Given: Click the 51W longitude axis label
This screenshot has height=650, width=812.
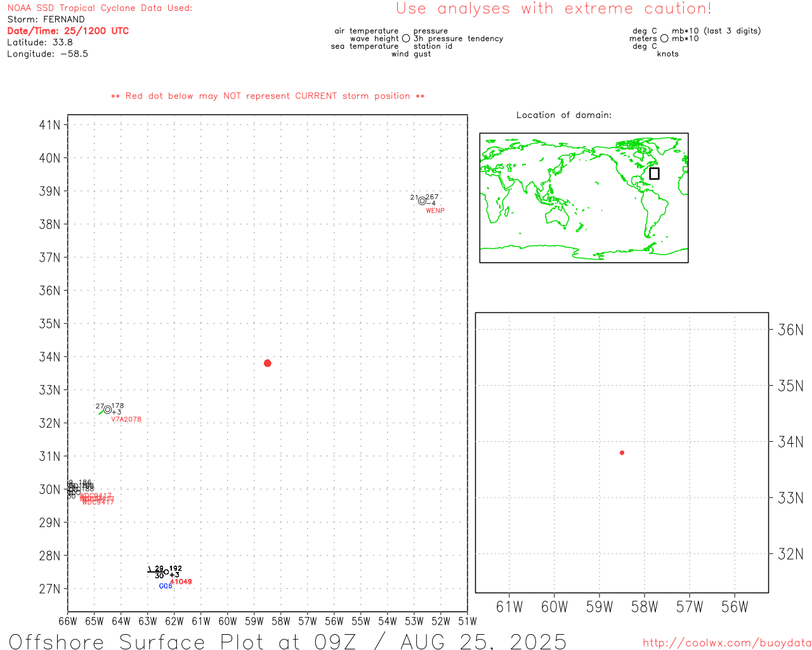Looking at the screenshot, I should click(x=467, y=621).
